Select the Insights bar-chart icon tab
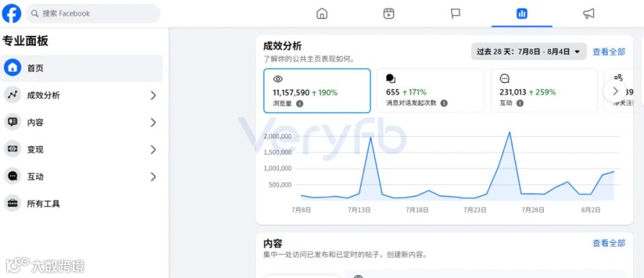This screenshot has height=278, width=644. [x=522, y=14]
